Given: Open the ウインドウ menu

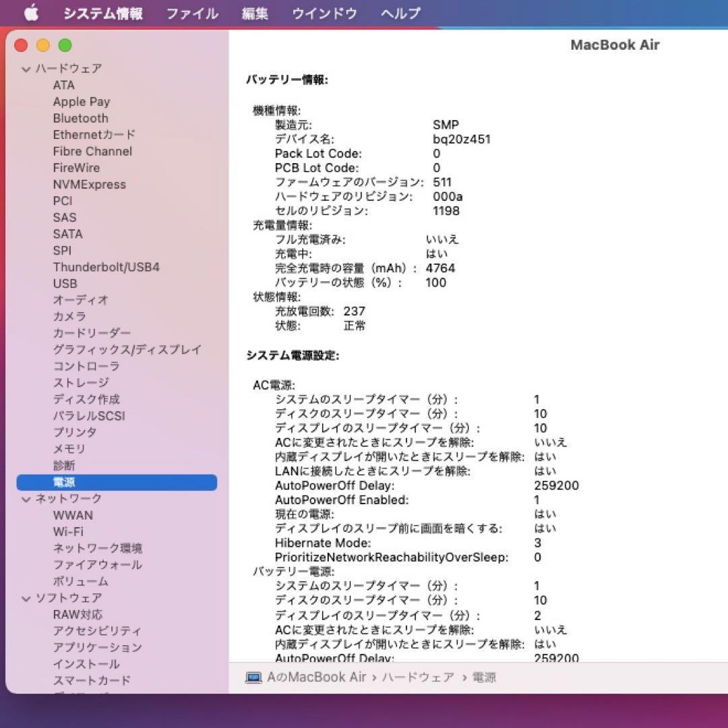Looking at the screenshot, I should pos(324,12).
